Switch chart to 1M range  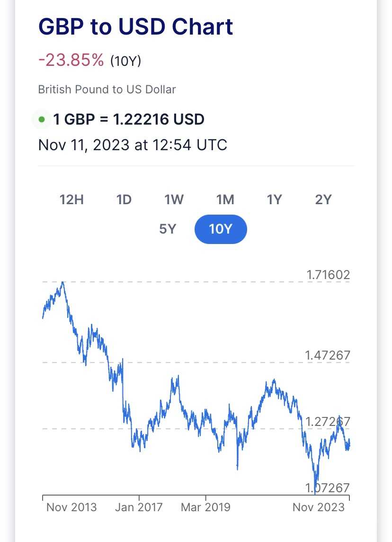pyautogui.click(x=225, y=199)
